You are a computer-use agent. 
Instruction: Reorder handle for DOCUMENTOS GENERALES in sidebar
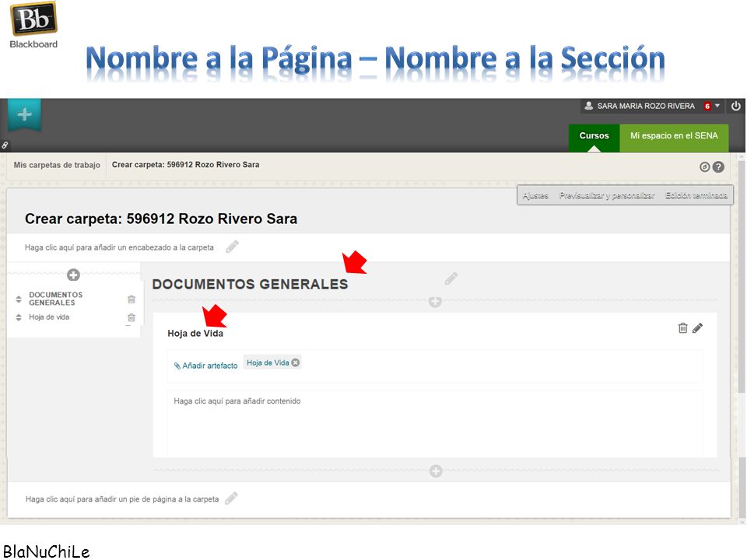[x=19, y=299]
